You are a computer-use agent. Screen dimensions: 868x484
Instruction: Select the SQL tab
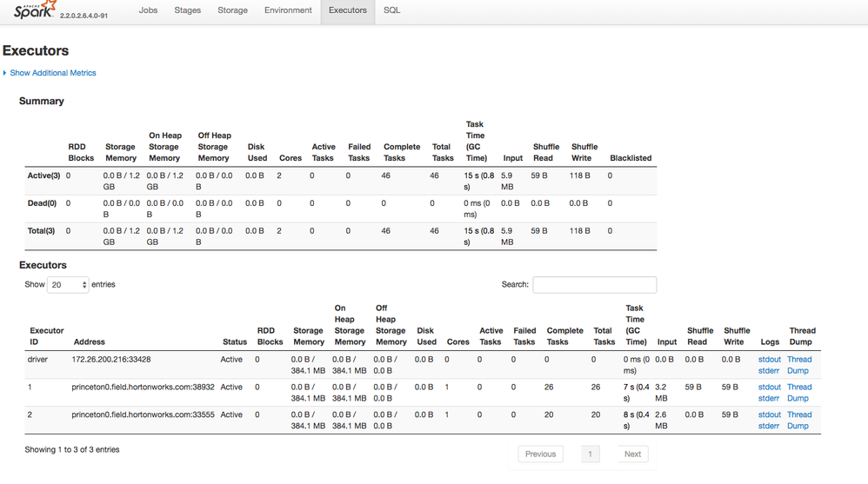point(392,10)
